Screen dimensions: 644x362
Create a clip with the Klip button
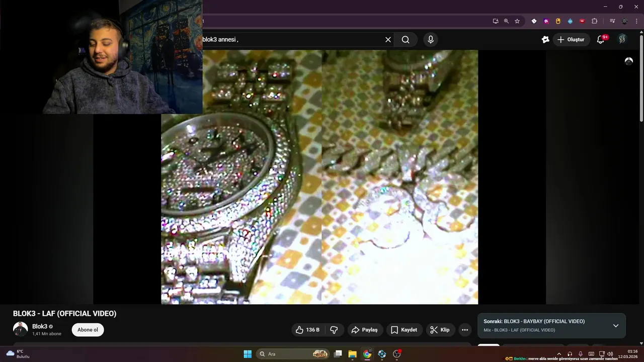(440, 330)
